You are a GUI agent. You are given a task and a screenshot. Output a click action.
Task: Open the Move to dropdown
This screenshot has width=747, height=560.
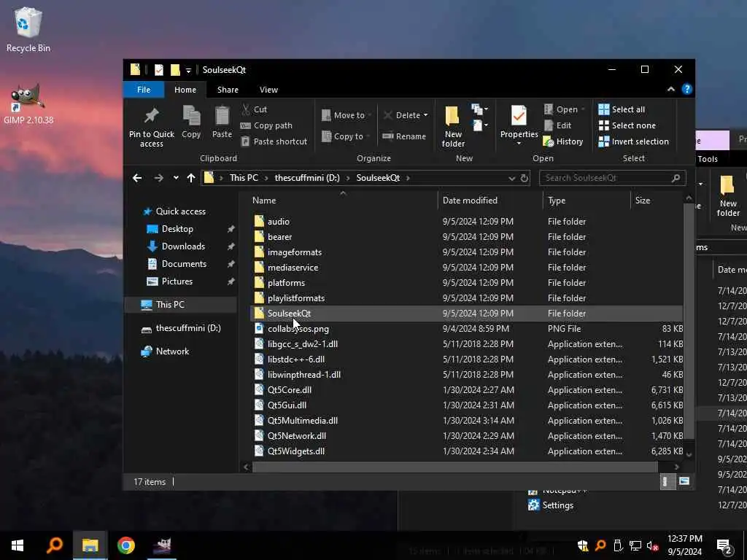347,115
